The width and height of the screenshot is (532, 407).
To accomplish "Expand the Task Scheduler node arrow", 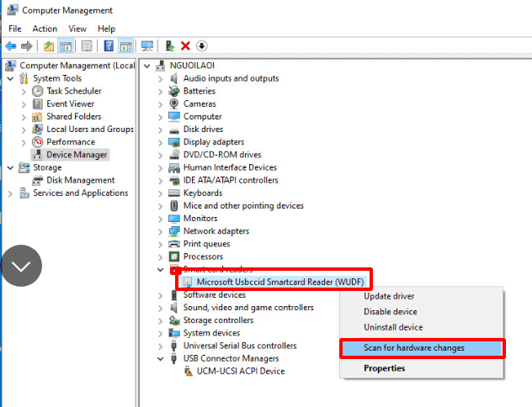I will (24, 92).
